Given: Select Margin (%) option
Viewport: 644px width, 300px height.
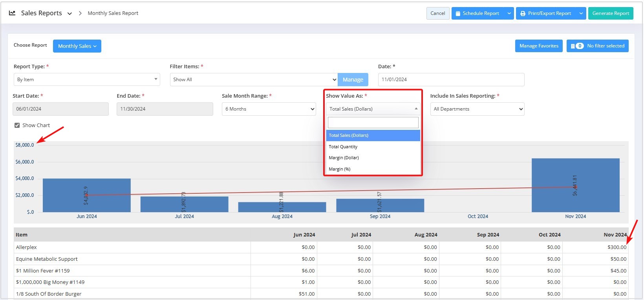Looking at the screenshot, I should (373, 169).
